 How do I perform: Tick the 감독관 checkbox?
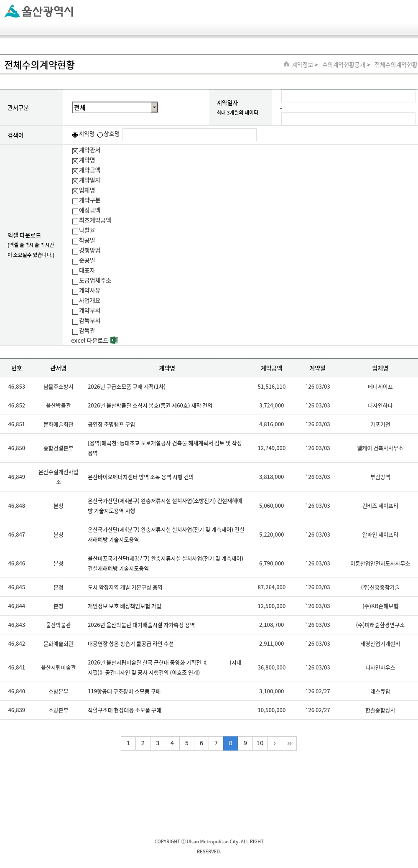75,332
